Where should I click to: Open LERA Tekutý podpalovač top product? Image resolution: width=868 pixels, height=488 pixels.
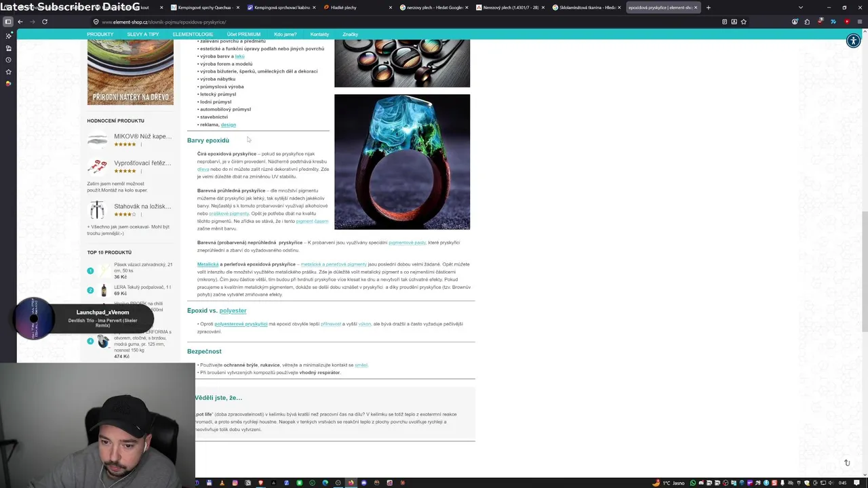(142, 287)
